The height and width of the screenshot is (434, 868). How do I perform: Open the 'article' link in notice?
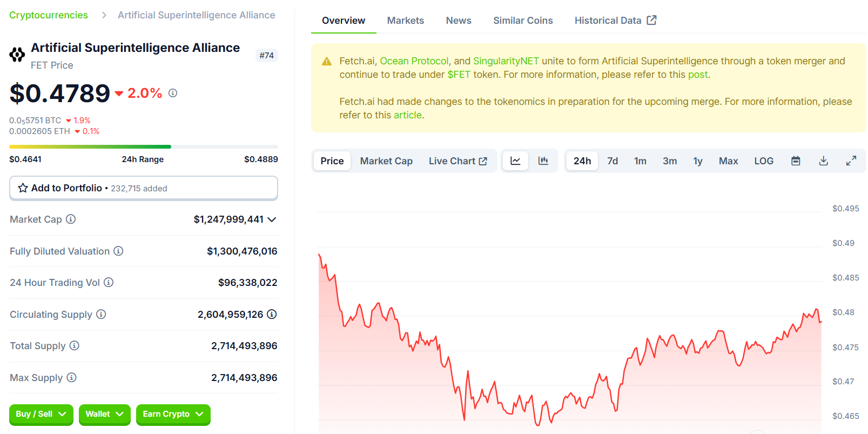point(408,115)
